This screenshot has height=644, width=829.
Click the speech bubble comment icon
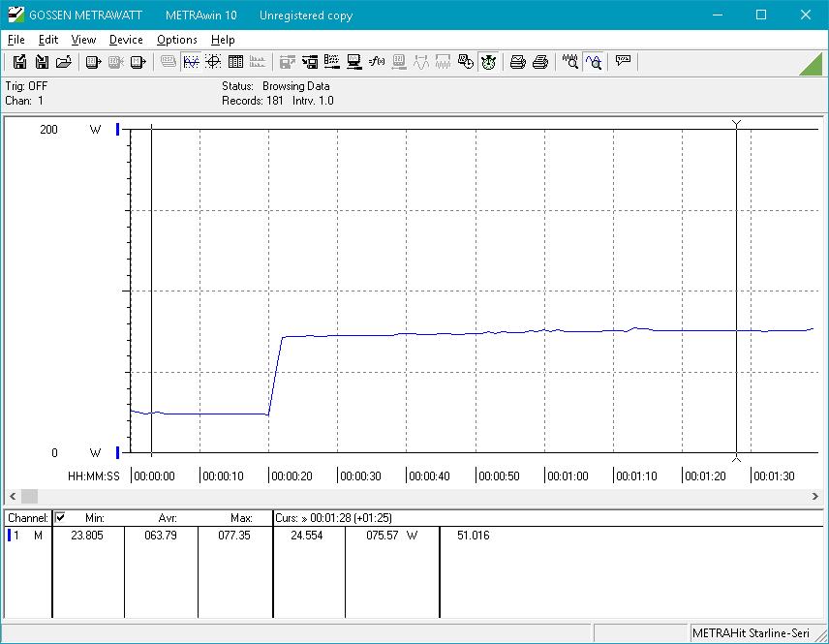(x=623, y=62)
